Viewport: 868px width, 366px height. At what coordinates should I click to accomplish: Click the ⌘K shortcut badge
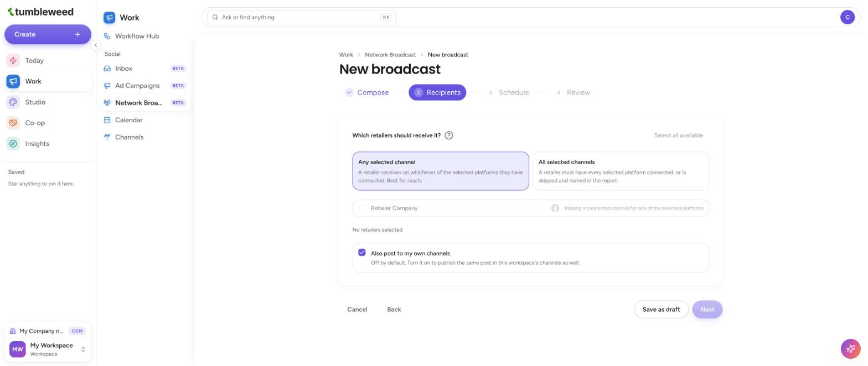(x=386, y=17)
